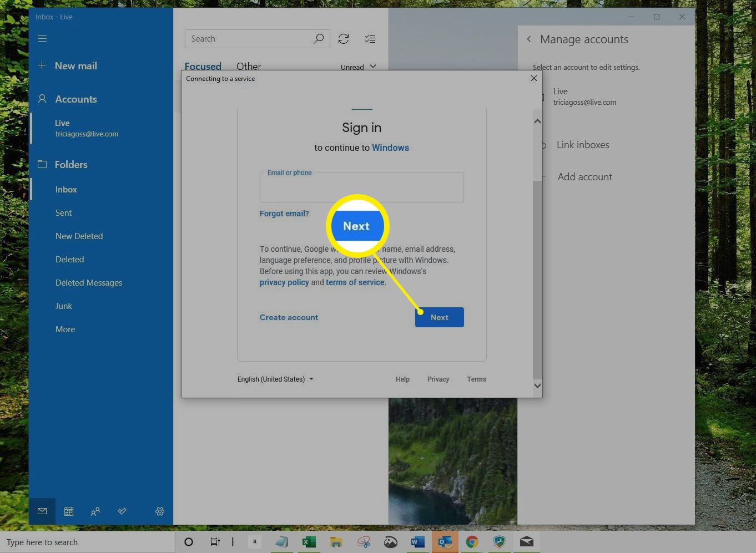Open the English (United States) language dropdown
The height and width of the screenshot is (553, 756).
pyautogui.click(x=275, y=379)
